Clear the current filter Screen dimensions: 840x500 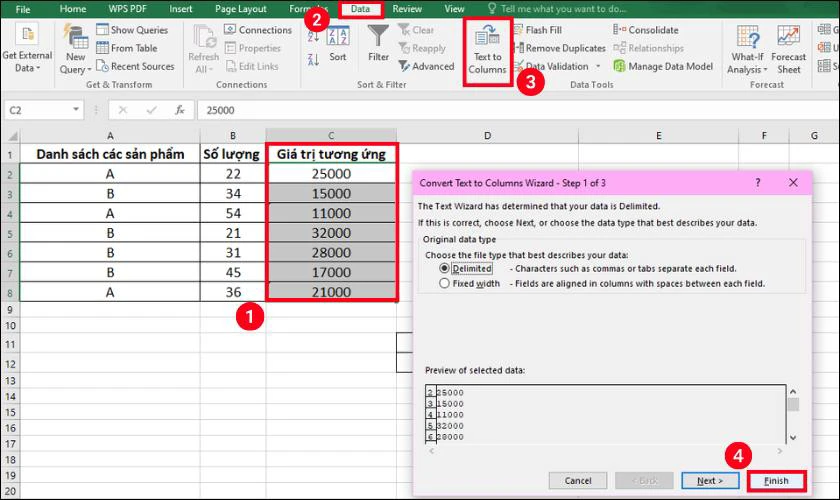tap(416, 30)
